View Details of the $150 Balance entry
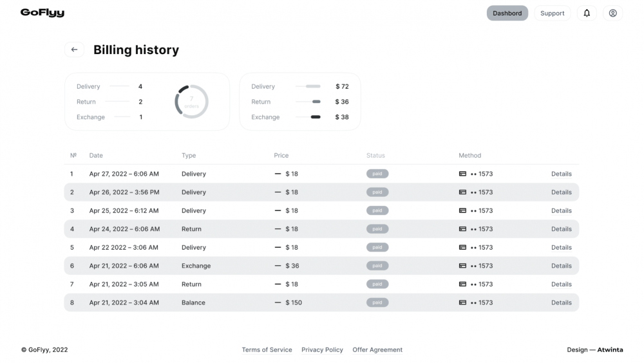This screenshot has height=363, width=644. pyautogui.click(x=561, y=302)
